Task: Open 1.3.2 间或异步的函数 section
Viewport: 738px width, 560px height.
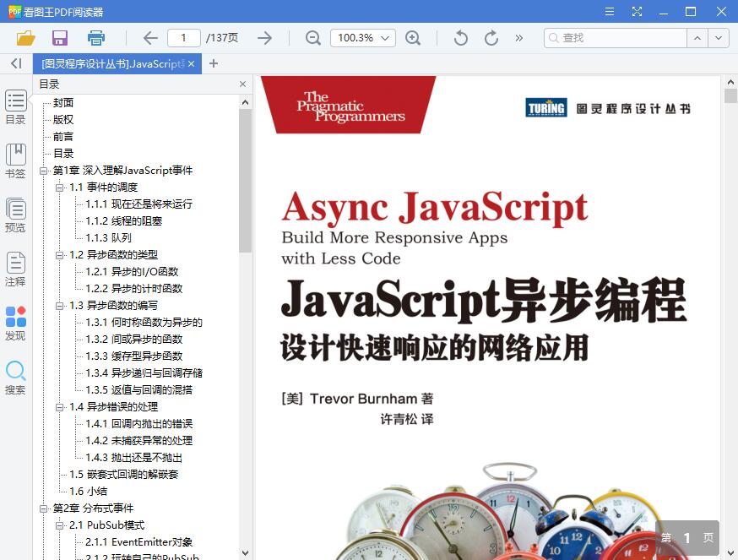Action: (x=133, y=339)
